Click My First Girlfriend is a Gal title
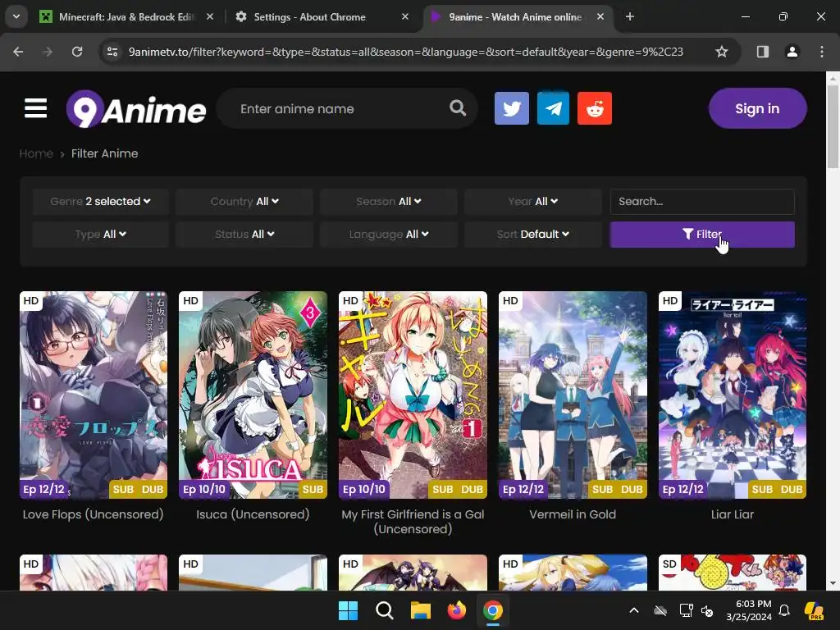Viewport: 840px width, 630px height. (413, 522)
